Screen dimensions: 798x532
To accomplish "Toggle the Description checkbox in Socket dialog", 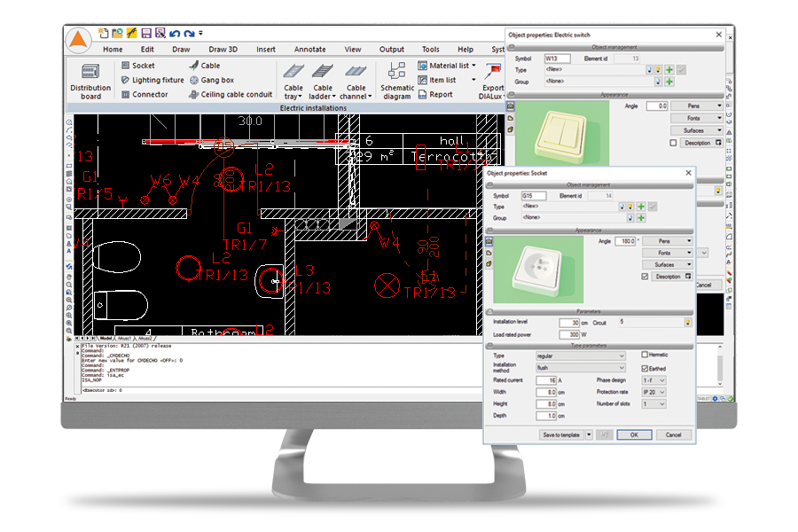I will pos(645,277).
